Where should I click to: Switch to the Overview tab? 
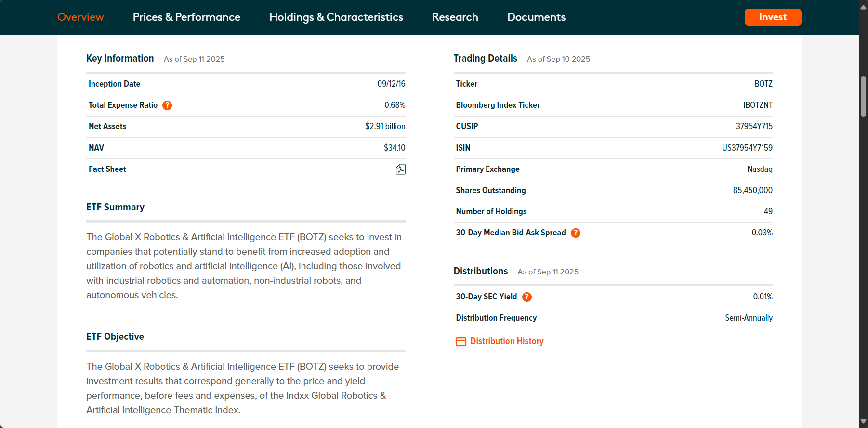point(80,17)
